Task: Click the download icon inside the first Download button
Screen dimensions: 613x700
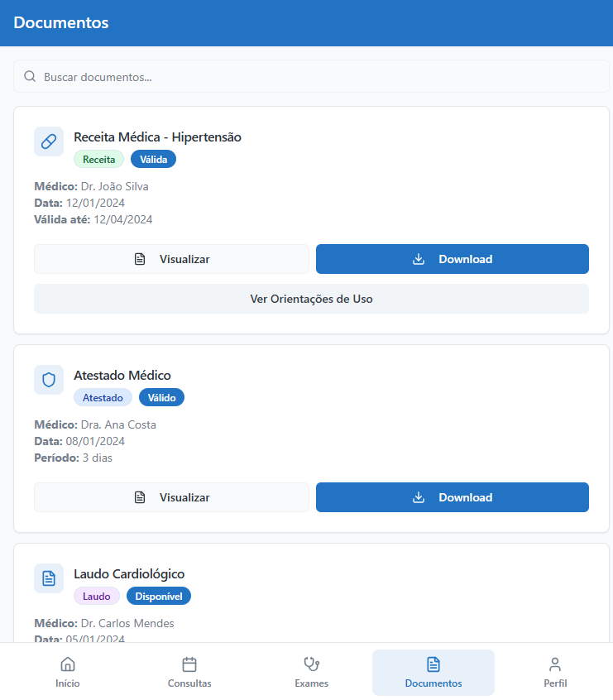Action: coord(419,258)
